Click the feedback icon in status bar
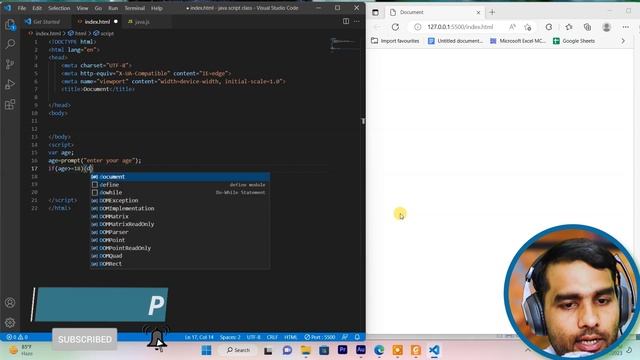 [x=345, y=337]
